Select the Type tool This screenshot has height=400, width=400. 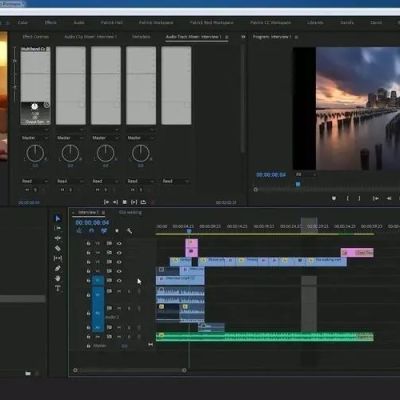[x=58, y=288]
